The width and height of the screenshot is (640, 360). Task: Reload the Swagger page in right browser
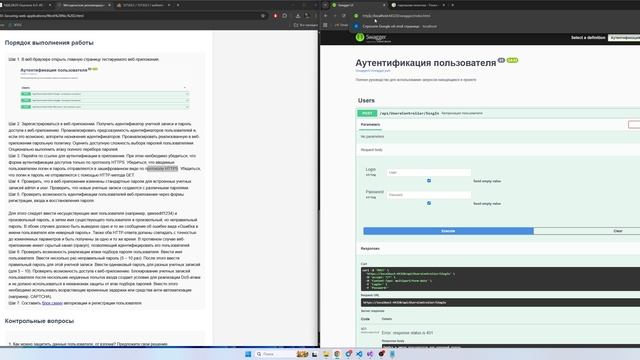(x=344, y=16)
